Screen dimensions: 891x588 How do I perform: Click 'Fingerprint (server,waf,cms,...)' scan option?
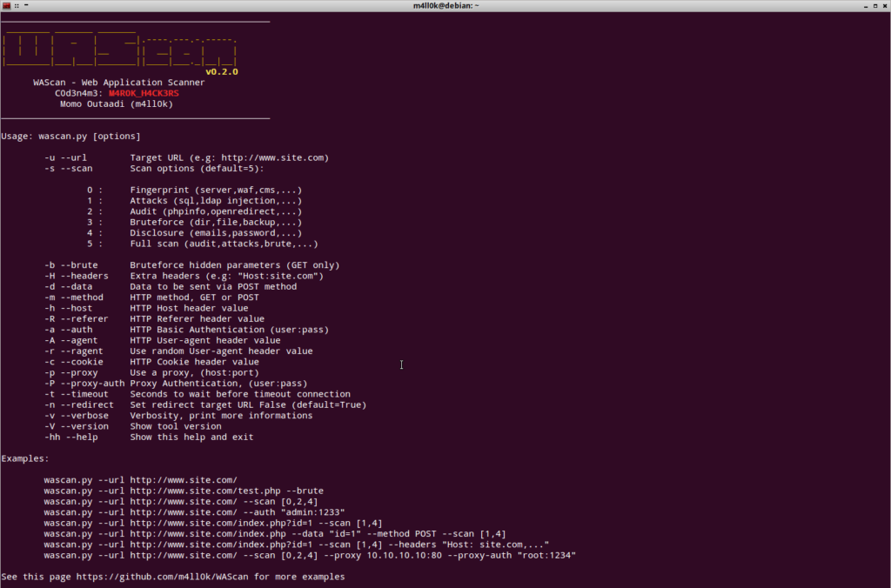216,190
